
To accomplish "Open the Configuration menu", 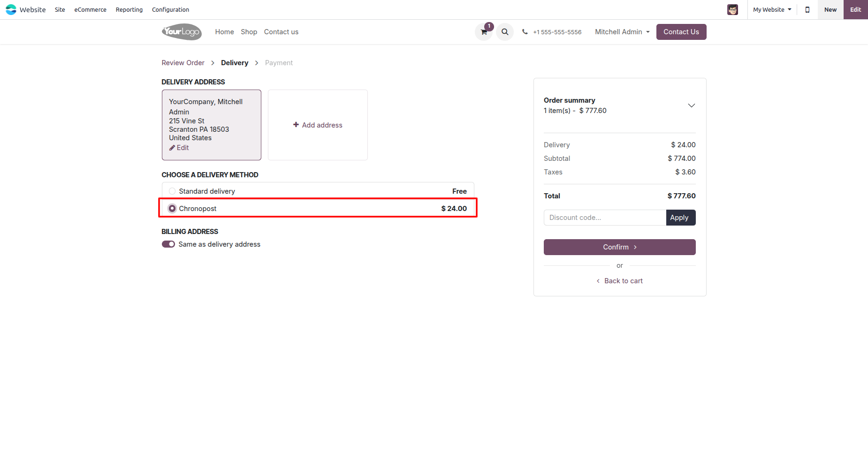I will point(170,9).
